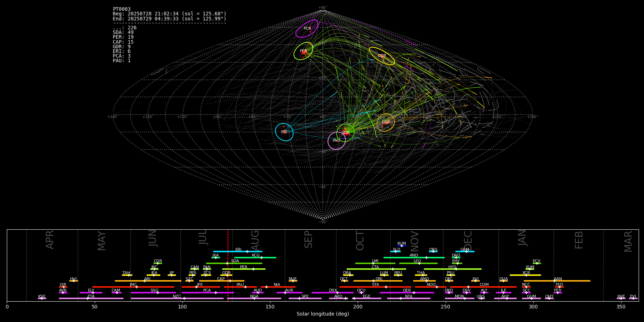Click the 'Solar longitude (deg)' axis title

[323, 314]
